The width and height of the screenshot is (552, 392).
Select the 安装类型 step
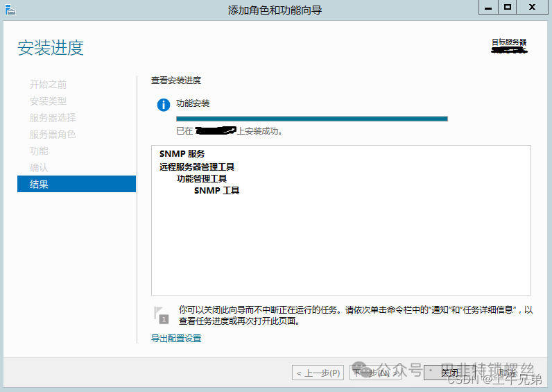click(49, 101)
